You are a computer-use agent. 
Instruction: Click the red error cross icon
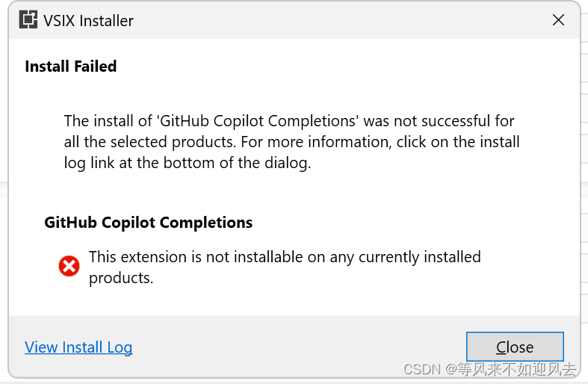click(69, 266)
